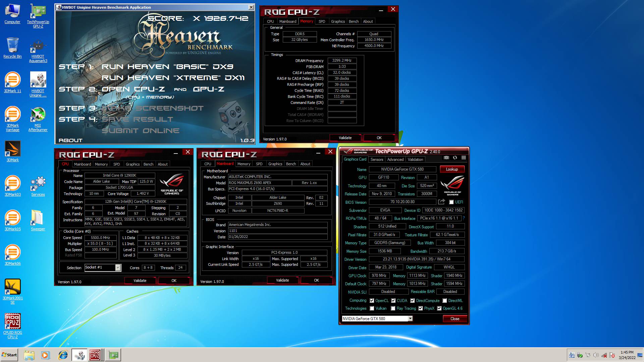Click OK in the CPU-Z CPU window
This screenshot has height=362, width=644.
coord(174,281)
